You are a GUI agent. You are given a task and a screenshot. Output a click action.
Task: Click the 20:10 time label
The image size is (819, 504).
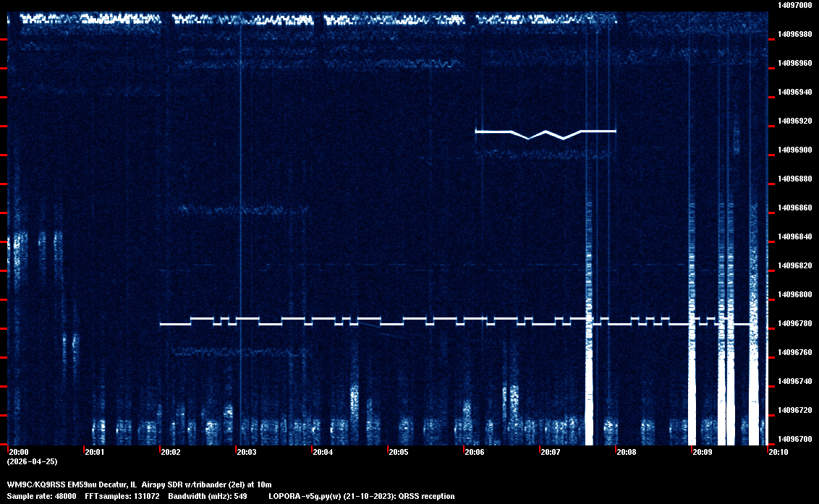click(x=778, y=452)
